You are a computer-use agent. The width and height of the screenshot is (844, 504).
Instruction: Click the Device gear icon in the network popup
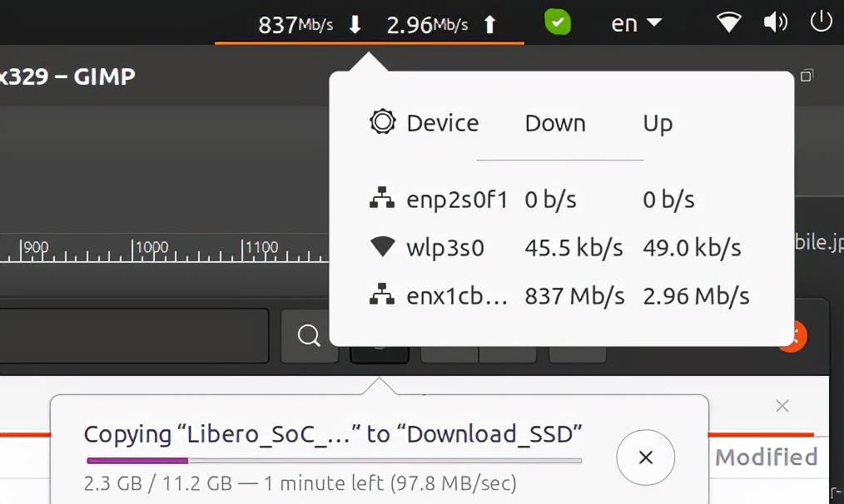click(383, 121)
